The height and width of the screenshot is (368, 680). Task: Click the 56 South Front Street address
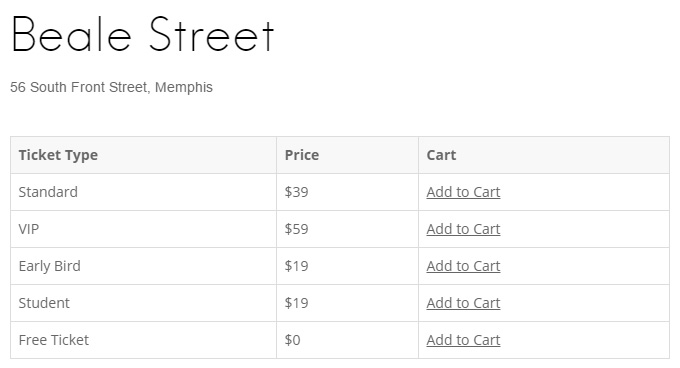pos(111,87)
